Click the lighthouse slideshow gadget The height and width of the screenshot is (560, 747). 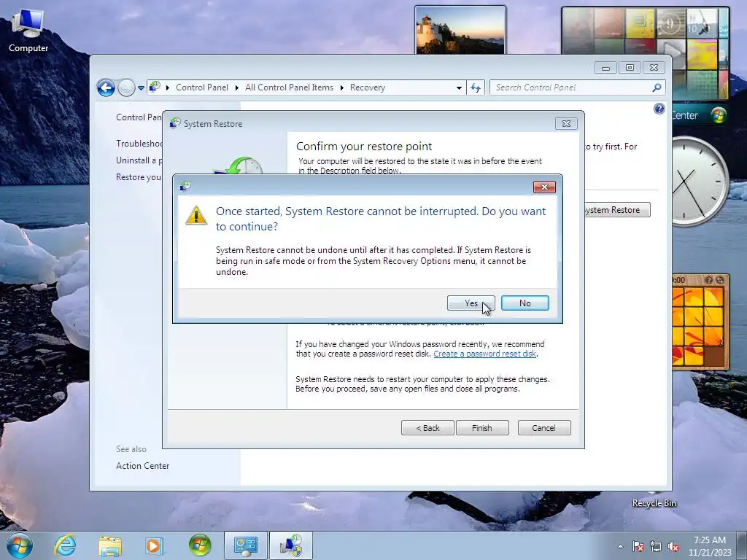coord(460,30)
